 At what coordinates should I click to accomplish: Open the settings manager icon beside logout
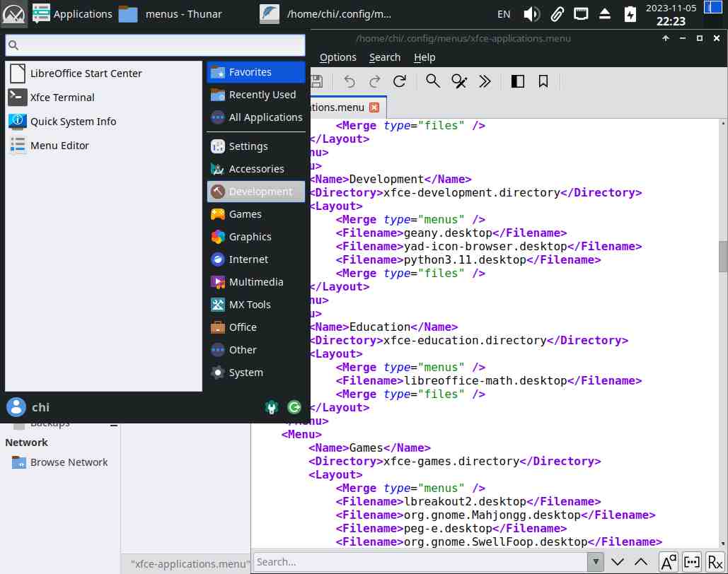tap(271, 407)
